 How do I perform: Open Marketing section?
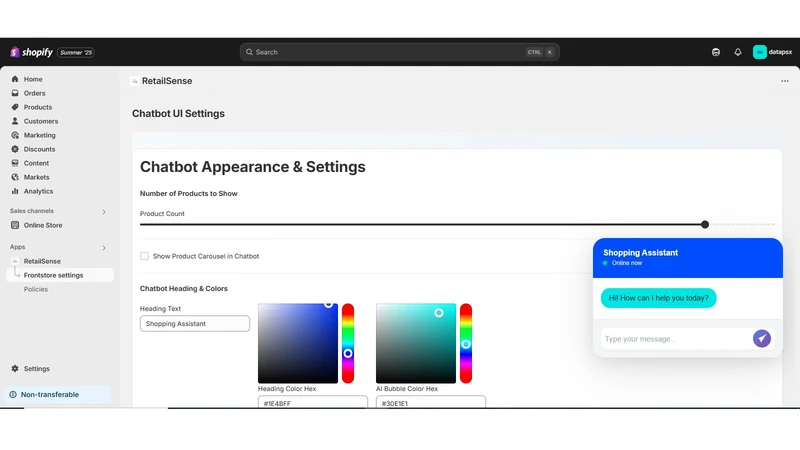pos(39,135)
